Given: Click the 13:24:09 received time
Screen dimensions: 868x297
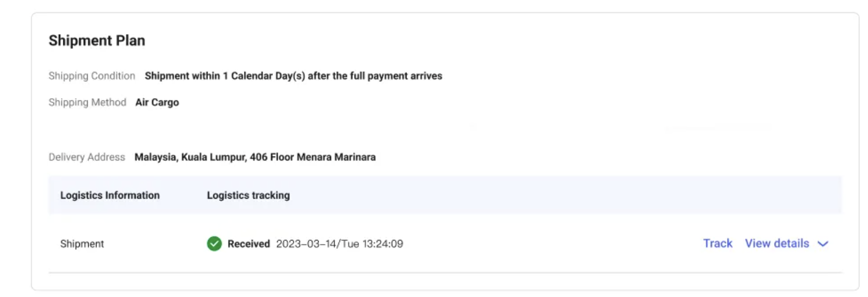Looking at the screenshot, I should (x=383, y=244).
